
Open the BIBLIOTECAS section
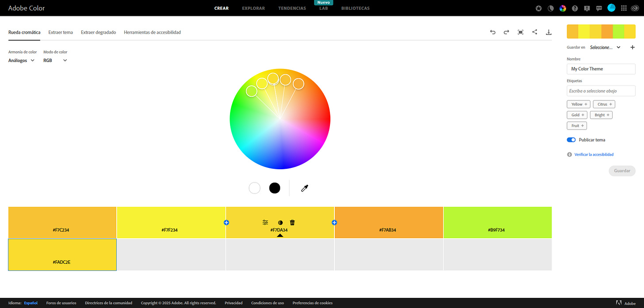(355, 8)
